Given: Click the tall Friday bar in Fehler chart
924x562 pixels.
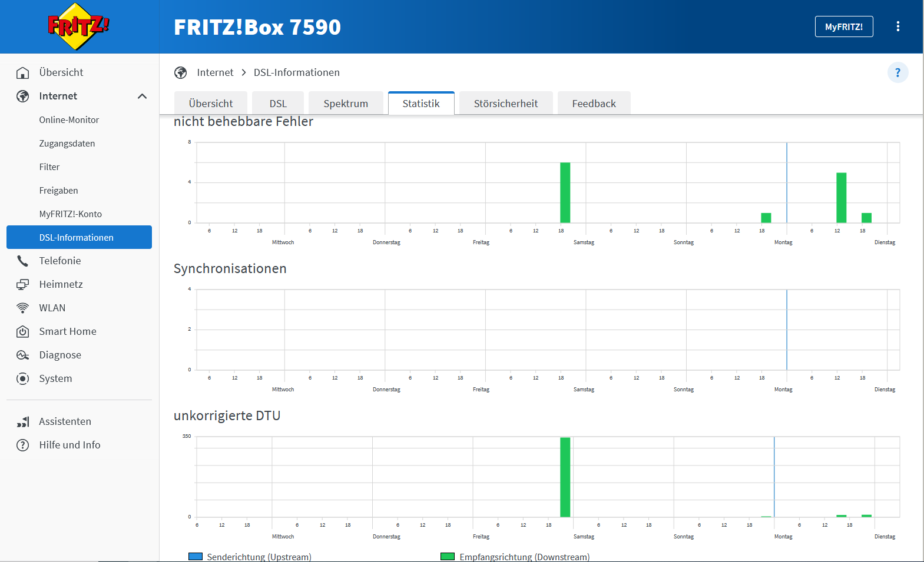Looking at the screenshot, I should pos(565,192).
